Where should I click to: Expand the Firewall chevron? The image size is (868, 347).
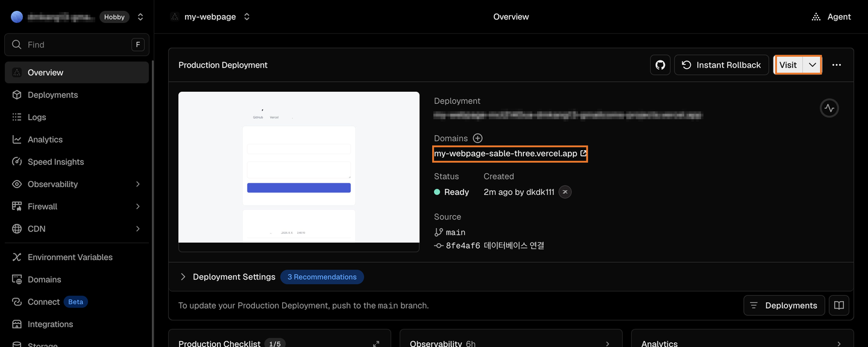pyautogui.click(x=138, y=206)
